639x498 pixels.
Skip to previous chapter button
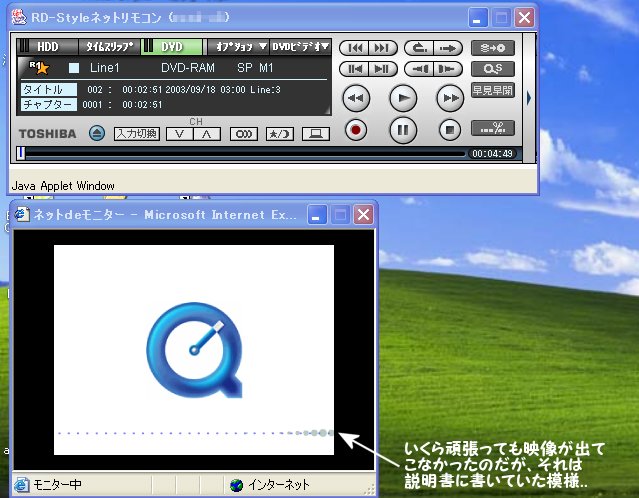(354, 48)
